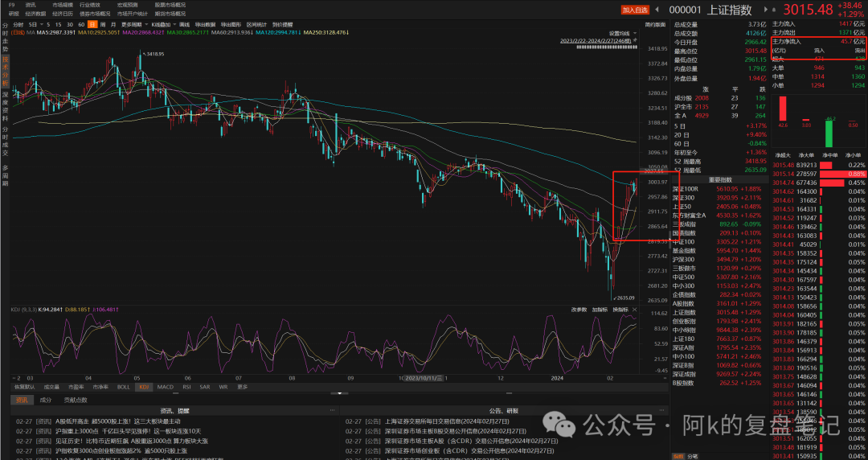This screenshot has width=868, height=460.
Task: Open options menu of 公告、研报 panel
Action: (662, 411)
